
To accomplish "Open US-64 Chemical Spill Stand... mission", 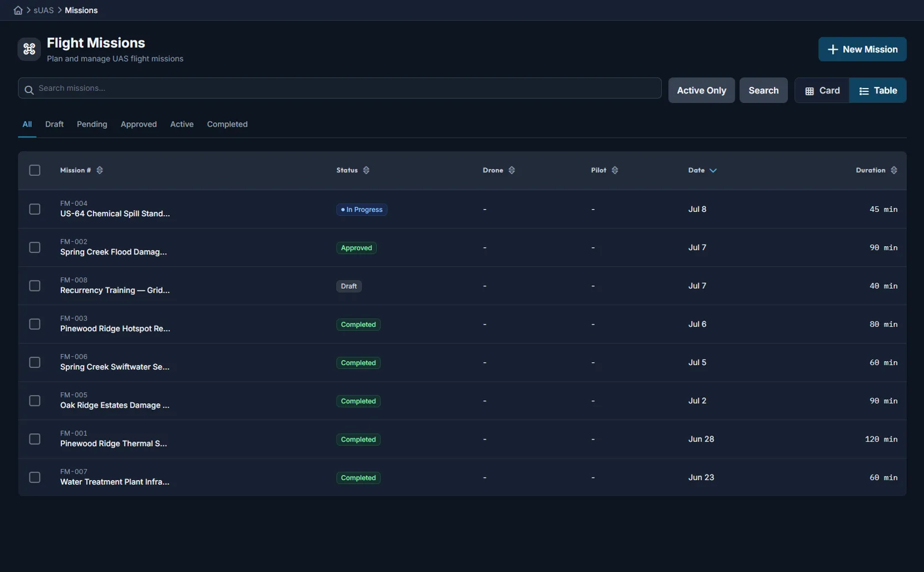I will point(115,214).
